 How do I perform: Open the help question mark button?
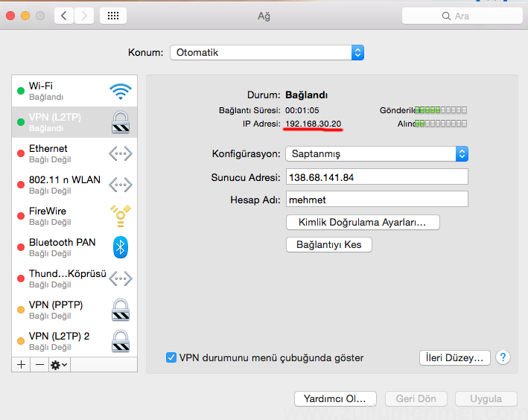[x=503, y=357]
